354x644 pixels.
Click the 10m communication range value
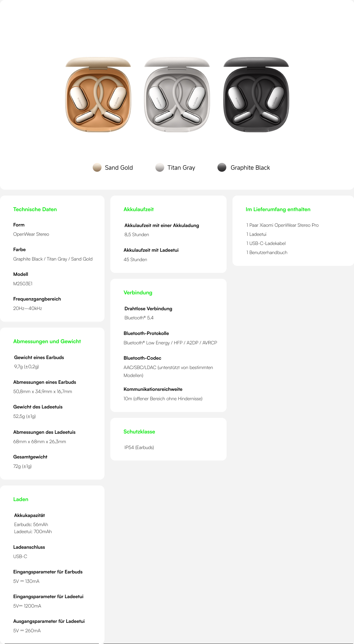(163, 399)
